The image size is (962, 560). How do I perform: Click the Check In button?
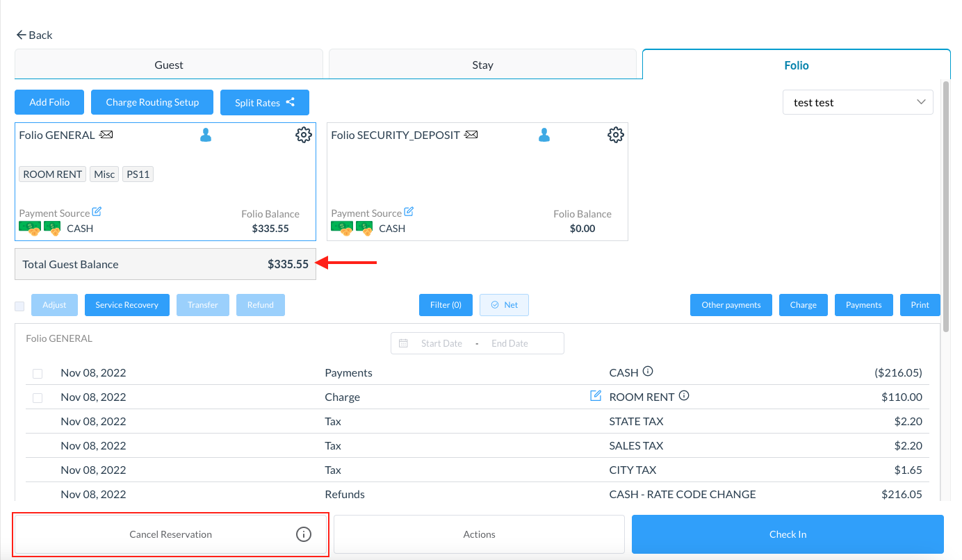tap(788, 534)
